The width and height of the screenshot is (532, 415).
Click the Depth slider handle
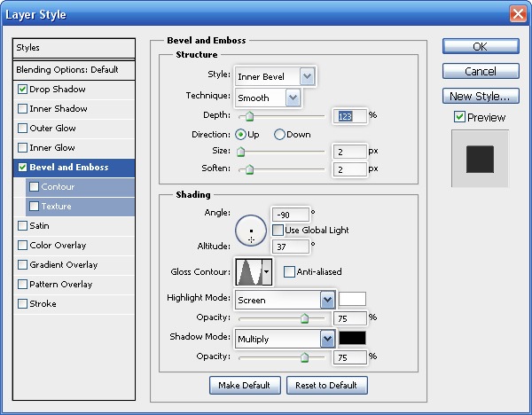point(249,117)
